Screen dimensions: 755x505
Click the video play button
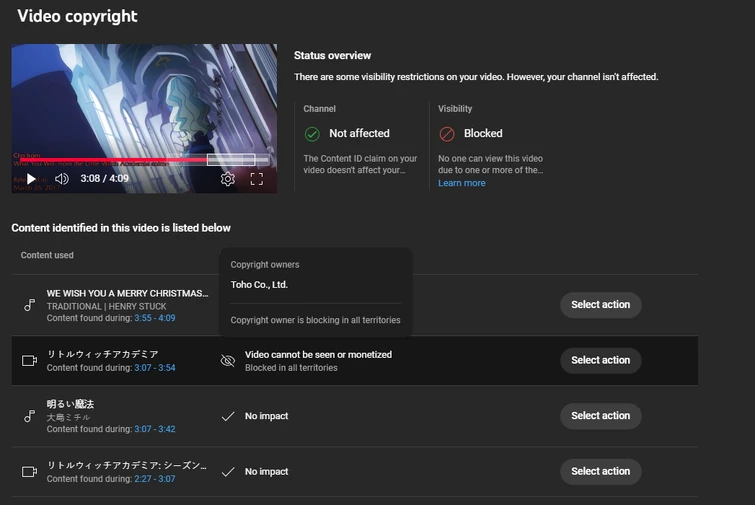click(x=31, y=179)
